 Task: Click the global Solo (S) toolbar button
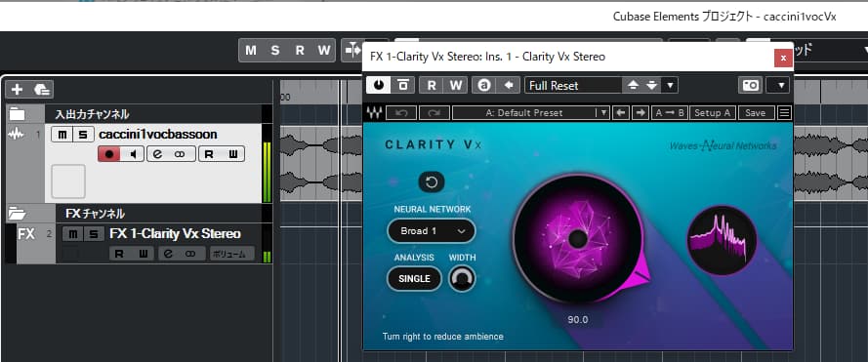click(275, 51)
